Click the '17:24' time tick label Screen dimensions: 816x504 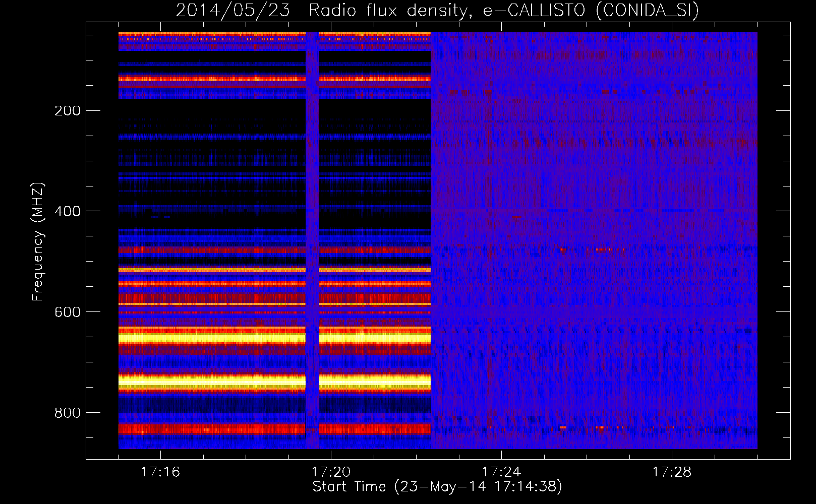click(x=501, y=472)
